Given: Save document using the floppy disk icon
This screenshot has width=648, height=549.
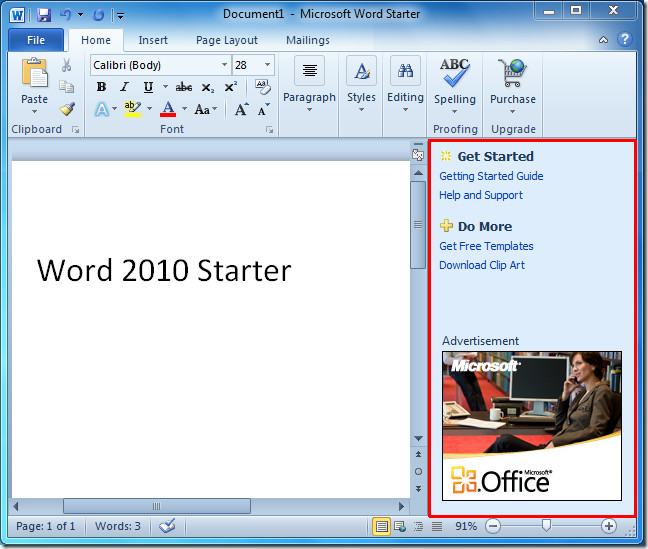Looking at the screenshot, I should tap(43, 15).
